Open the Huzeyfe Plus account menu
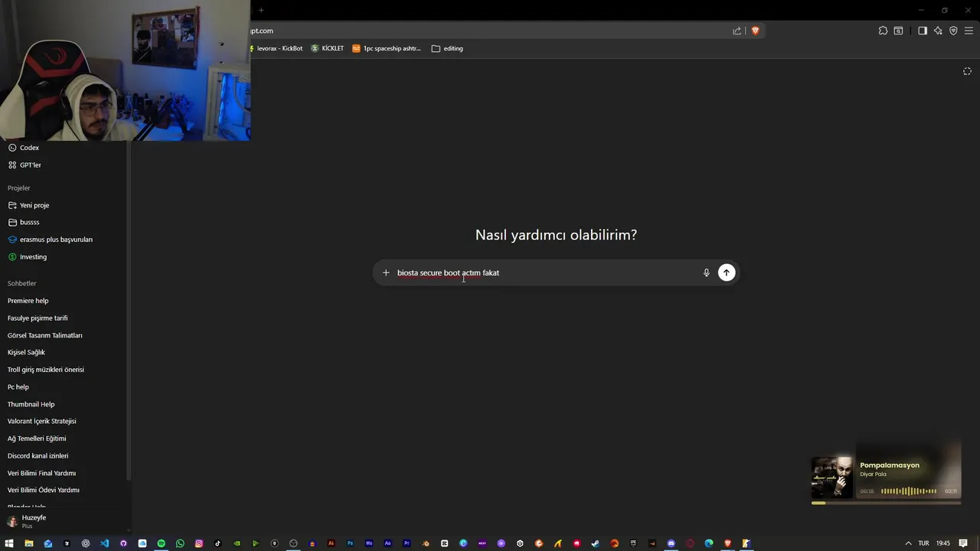The width and height of the screenshot is (980, 551). [x=65, y=521]
